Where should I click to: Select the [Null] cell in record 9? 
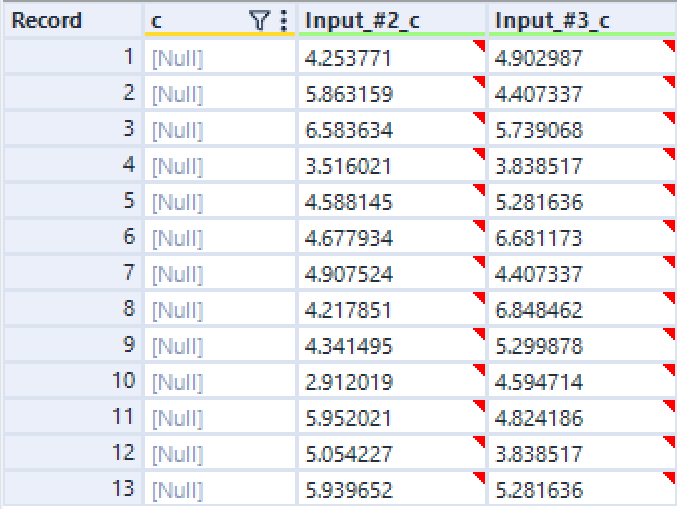point(220,345)
